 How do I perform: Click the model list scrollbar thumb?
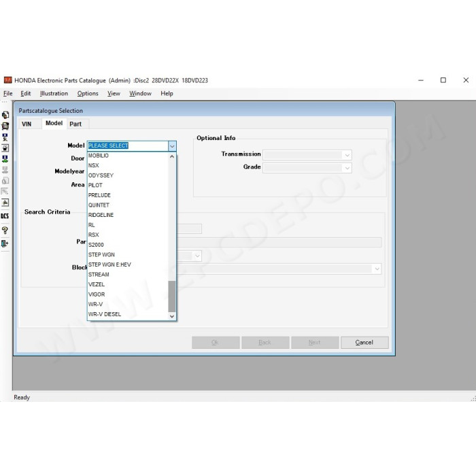point(172,296)
